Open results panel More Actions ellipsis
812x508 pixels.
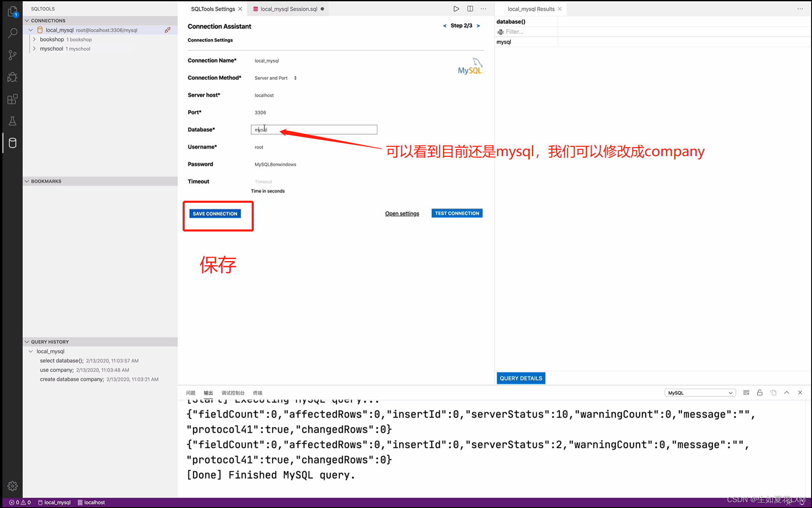pos(800,9)
